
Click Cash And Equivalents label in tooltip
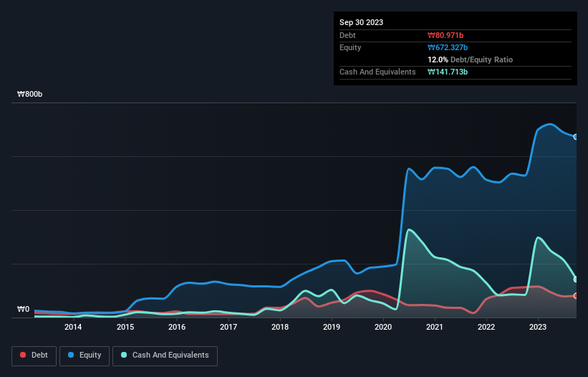[x=377, y=72]
